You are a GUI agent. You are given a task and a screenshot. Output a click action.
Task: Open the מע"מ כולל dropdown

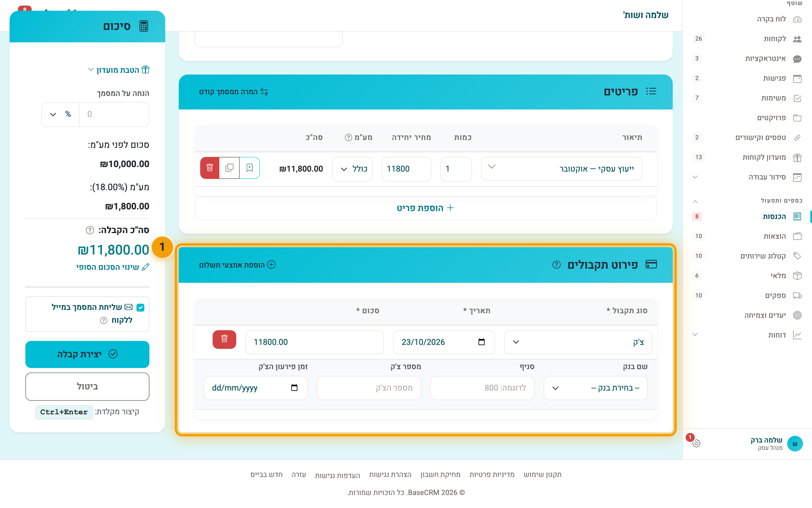pos(352,169)
